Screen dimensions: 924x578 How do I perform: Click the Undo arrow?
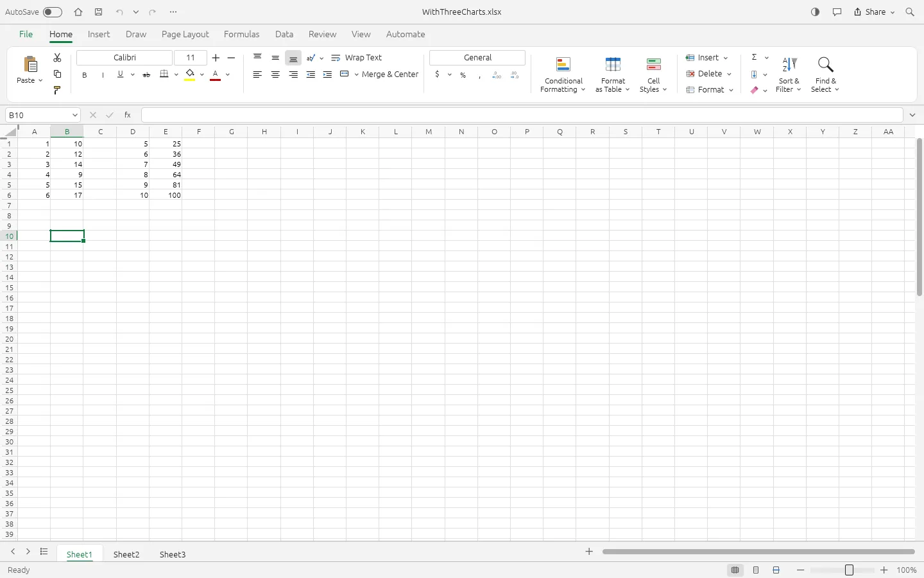119,12
